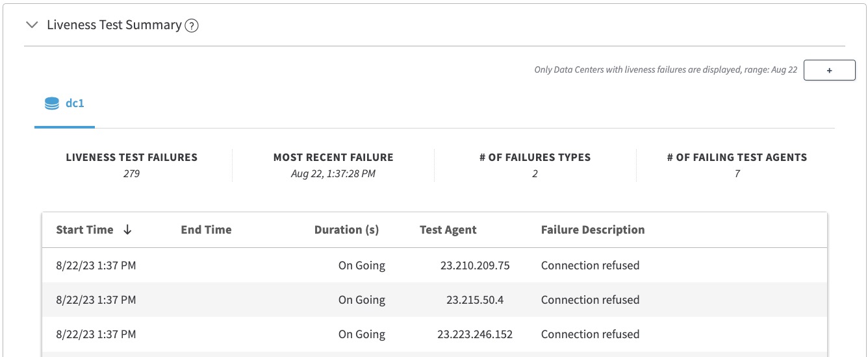Sort table by Test Agent column
This screenshot has width=868, height=357.
[448, 230]
